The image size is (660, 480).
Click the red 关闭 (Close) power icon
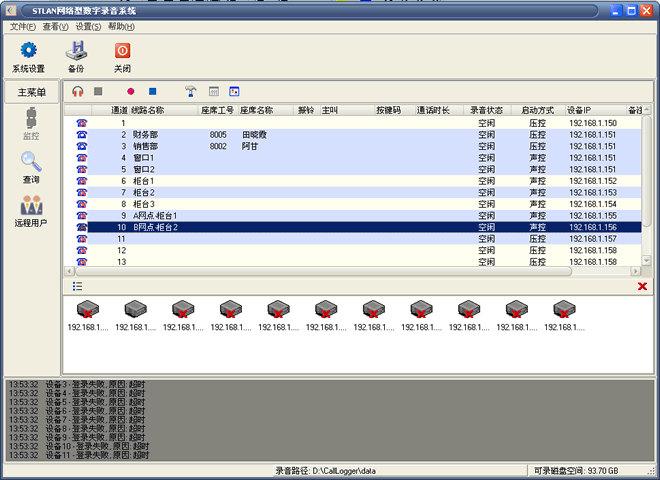point(122,56)
